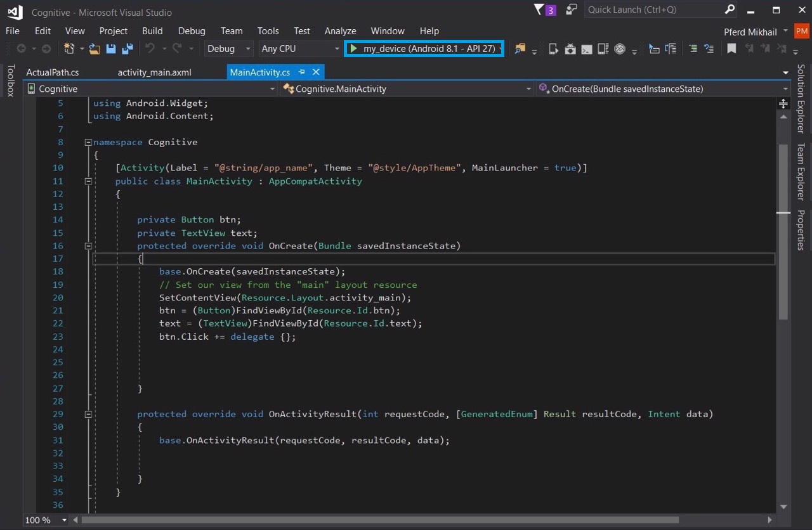
Task: Collapse the OnCreate method outline
Action: (88, 246)
